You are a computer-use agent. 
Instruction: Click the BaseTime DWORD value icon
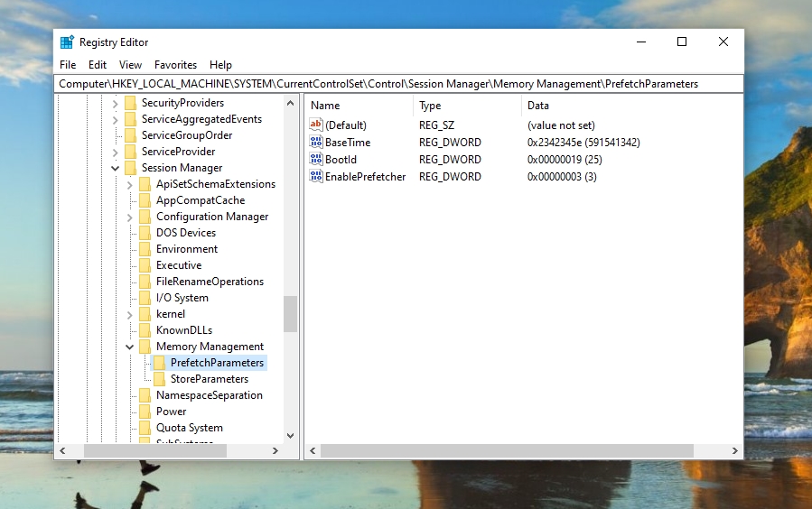(316, 141)
